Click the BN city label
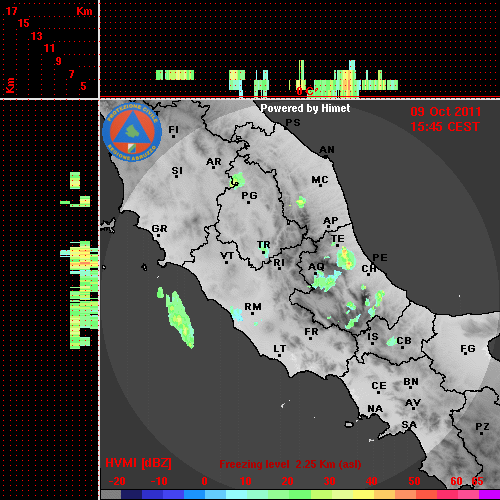Image resolution: width=500 pixels, height=500 pixels. pyautogui.click(x=411, y=382)
